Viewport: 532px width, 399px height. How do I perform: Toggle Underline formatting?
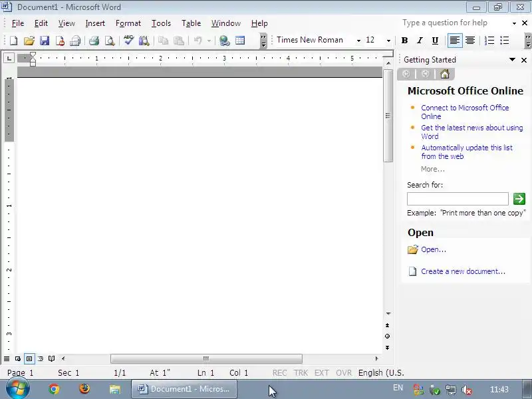435,41
